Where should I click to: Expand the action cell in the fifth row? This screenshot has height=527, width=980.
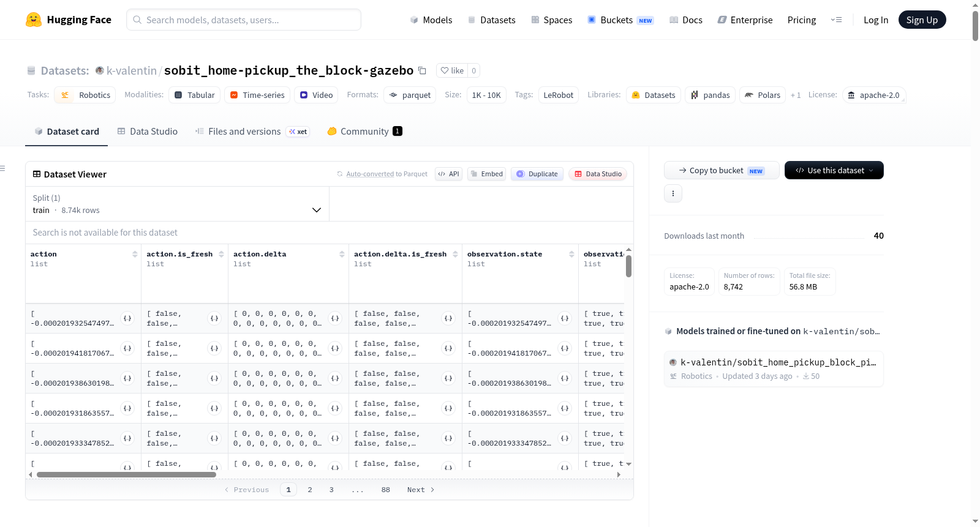[127, 438]
